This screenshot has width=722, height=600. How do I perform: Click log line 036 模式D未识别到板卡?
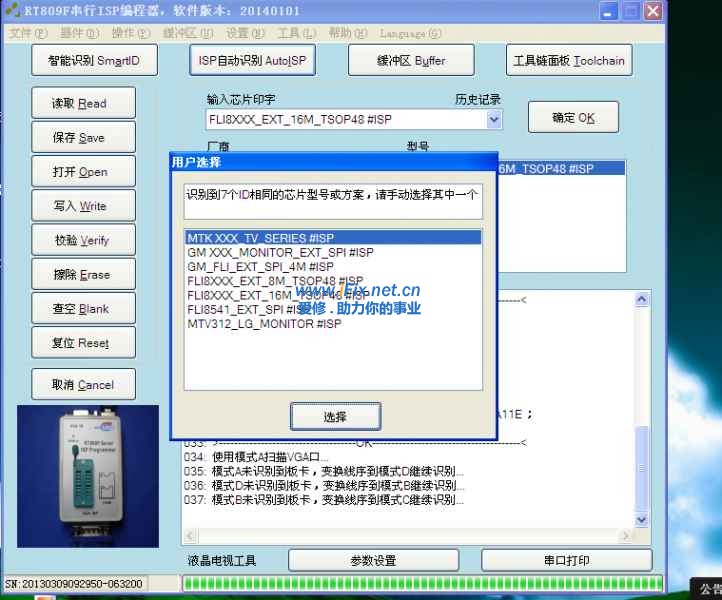(x=324, y=485)
